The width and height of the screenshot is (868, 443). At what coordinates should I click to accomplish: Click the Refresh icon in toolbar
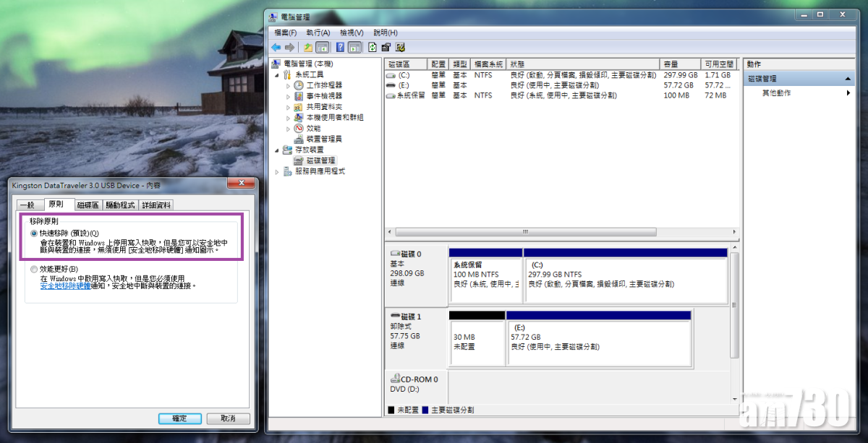tap(372, 48)
